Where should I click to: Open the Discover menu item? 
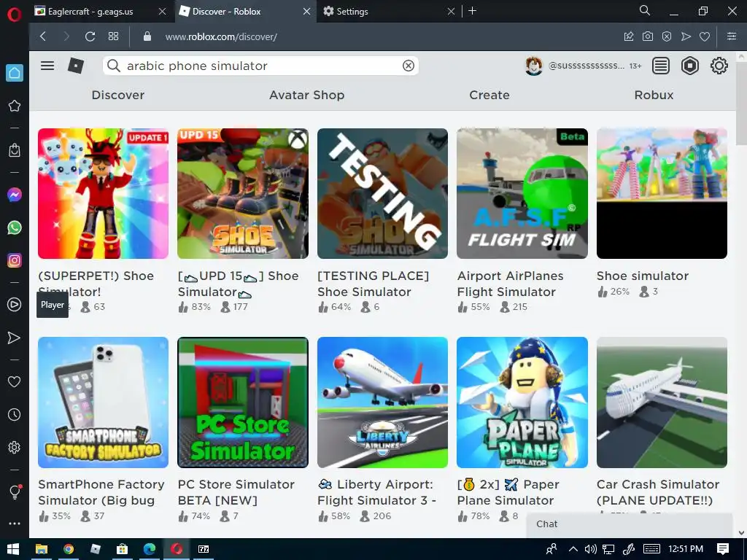coord(118,96)
